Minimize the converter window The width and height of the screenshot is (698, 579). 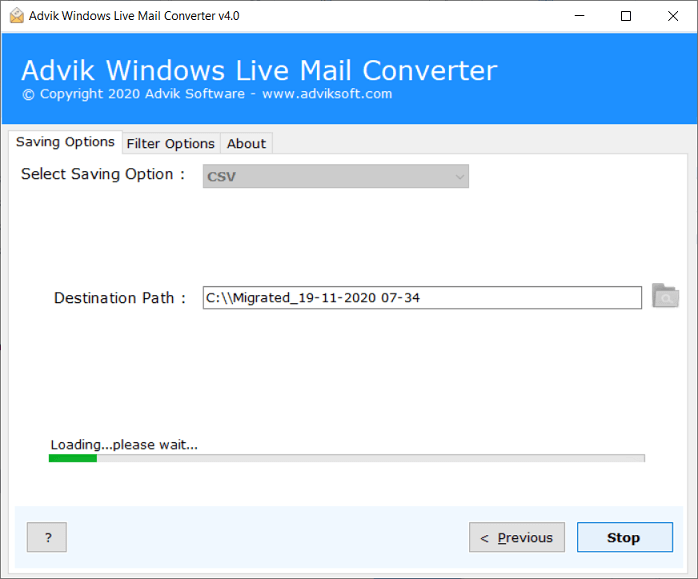[579, 16]
